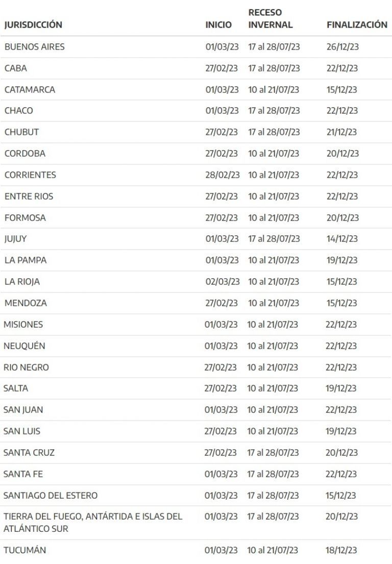The image size is (392, 564).
Task: Click TUCUMÁN's end date 18/12/23
Action: (x=341, y=550)
